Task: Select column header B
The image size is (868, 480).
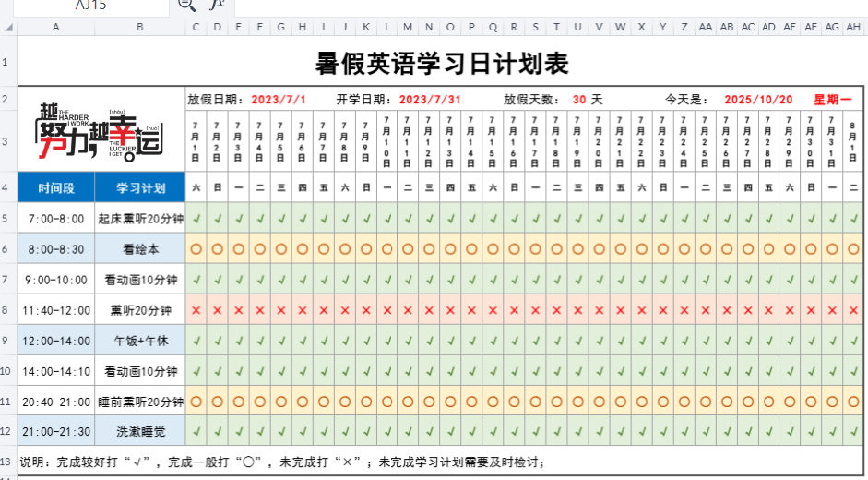Action: (x=139, y=28)
